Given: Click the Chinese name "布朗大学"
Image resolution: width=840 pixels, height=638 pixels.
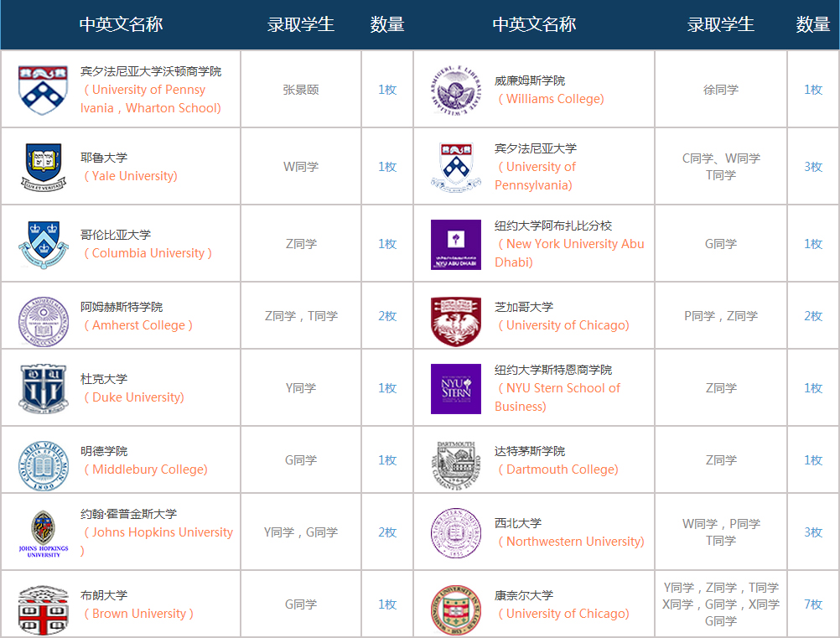Looking at the screenshot, I should coord(104,595).
